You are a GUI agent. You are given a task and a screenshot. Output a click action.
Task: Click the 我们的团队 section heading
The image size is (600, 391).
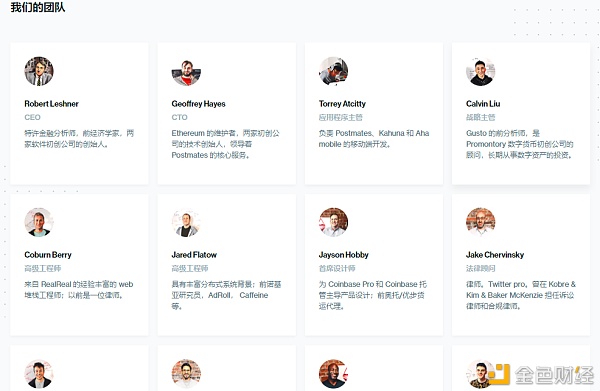point(38,7)
